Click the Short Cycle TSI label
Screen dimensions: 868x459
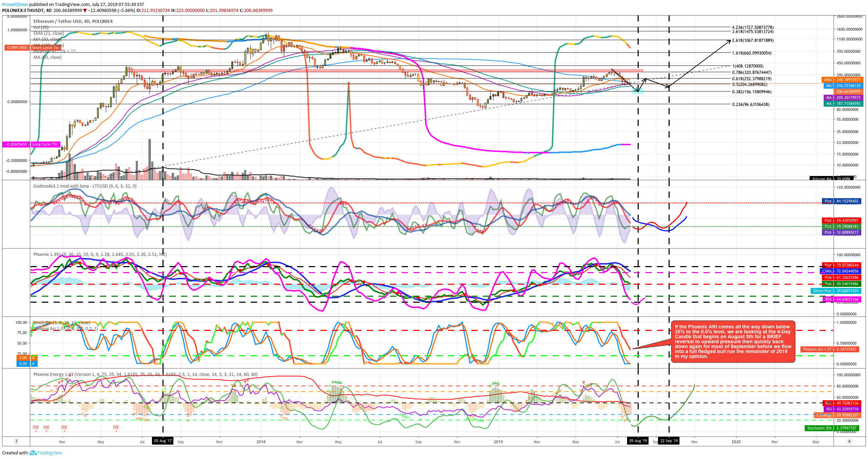coord(46,48)
